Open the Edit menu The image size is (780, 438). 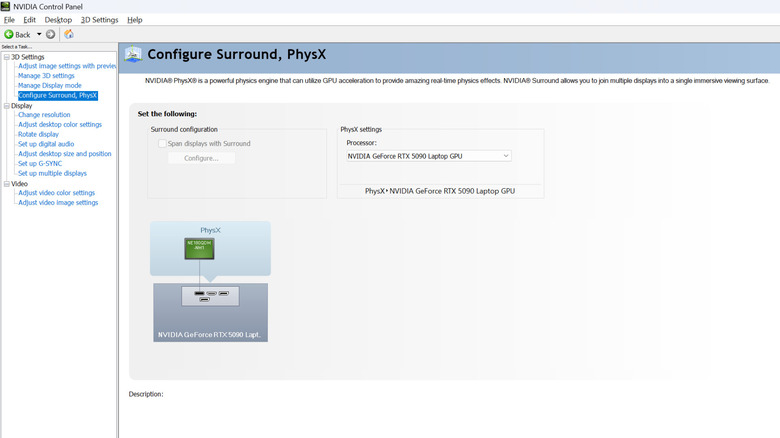pyautogui.click(x=29, y=20)
